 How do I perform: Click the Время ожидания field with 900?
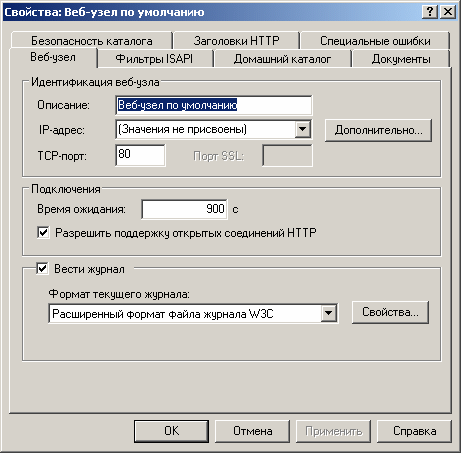coord(185,209)
